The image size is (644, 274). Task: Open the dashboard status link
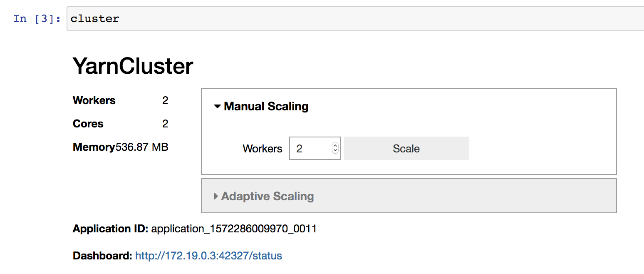click(x=209, y=256)
